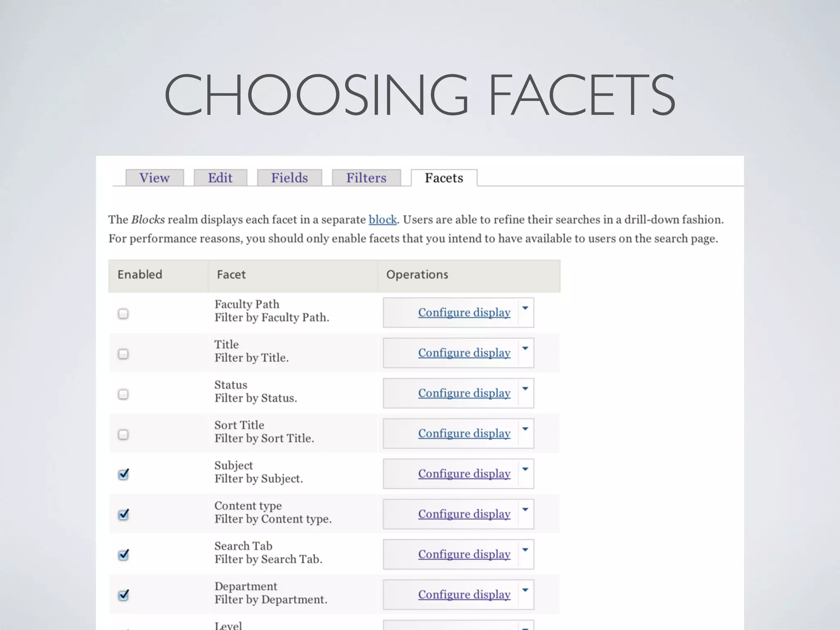840x630 pixels.
Task: Click Configure display for Search Tab
Action: (x=464, y=554)
